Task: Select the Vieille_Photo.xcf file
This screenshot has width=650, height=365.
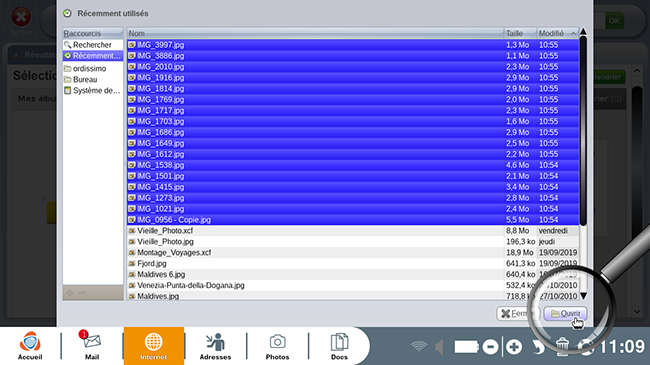Action: pyautogui.click(x=353, y=231)
